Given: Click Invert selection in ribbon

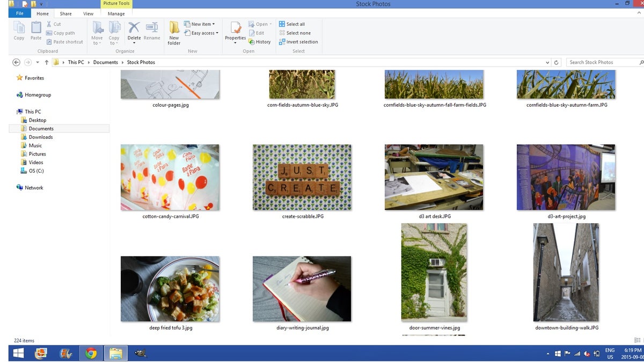Looking at the screenshot, I should click(298, 42).
